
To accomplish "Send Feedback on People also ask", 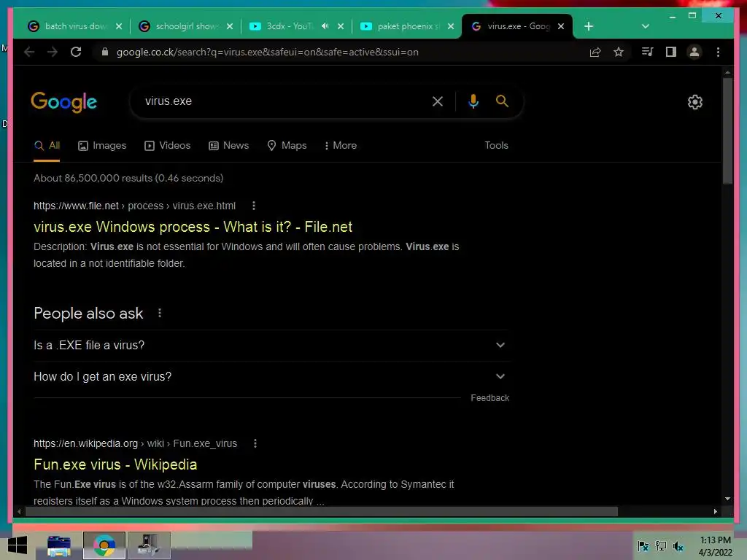I will (489, 398).
